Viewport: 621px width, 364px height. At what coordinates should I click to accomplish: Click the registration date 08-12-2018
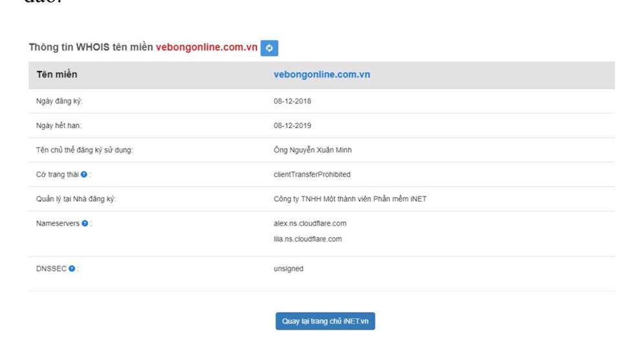[x=292, y=102]
